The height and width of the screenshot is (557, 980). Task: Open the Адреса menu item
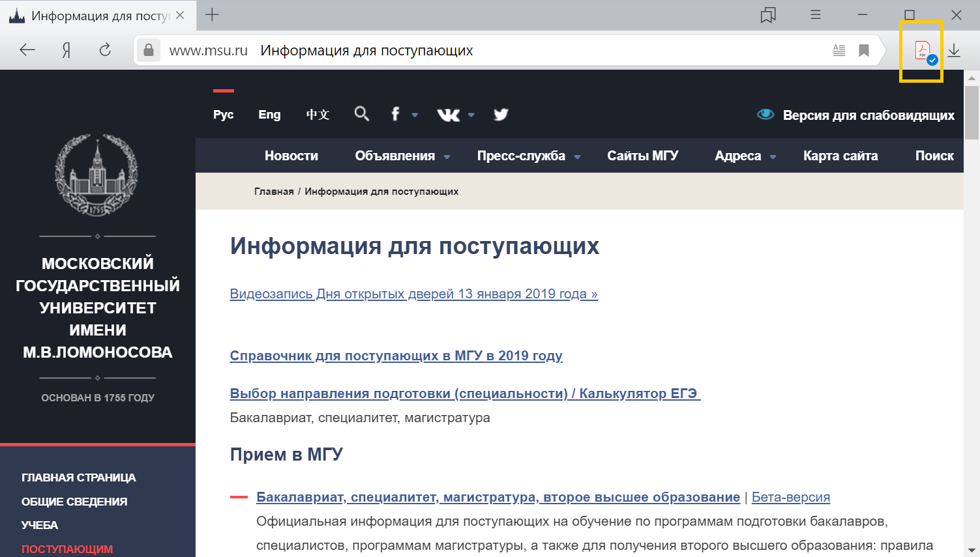pos(738,156)
